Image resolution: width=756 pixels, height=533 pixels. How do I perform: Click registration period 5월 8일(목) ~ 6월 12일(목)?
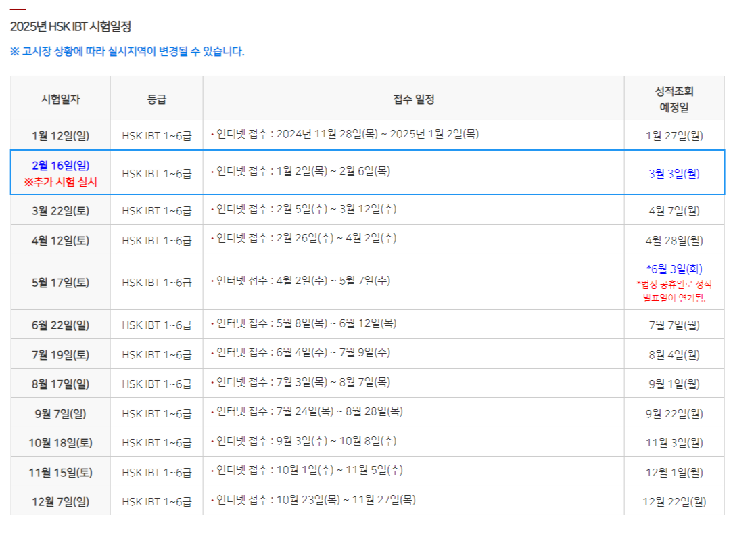[x=337, y=323]
